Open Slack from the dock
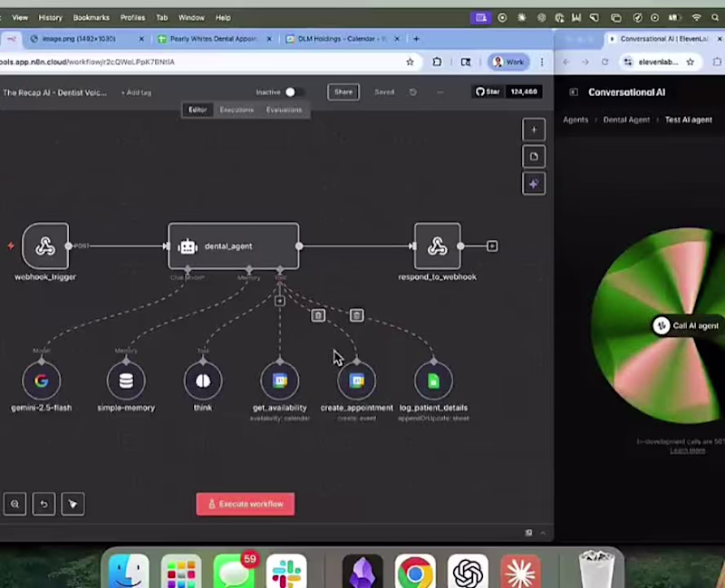Image resolution: width=725 pixels, height=588 pixels. pos(286,572)
